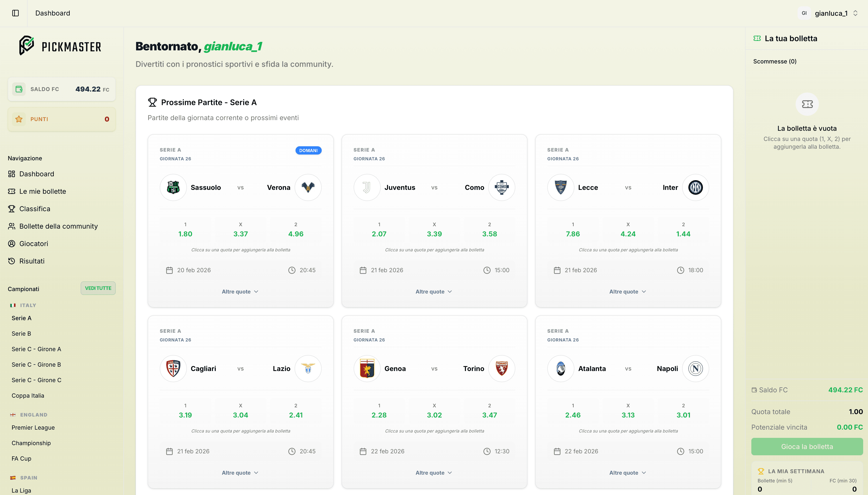Select Serie B from the Campionati list
Image resolution: width=868 pixels, height=495 pixels.
coord(21,333)
